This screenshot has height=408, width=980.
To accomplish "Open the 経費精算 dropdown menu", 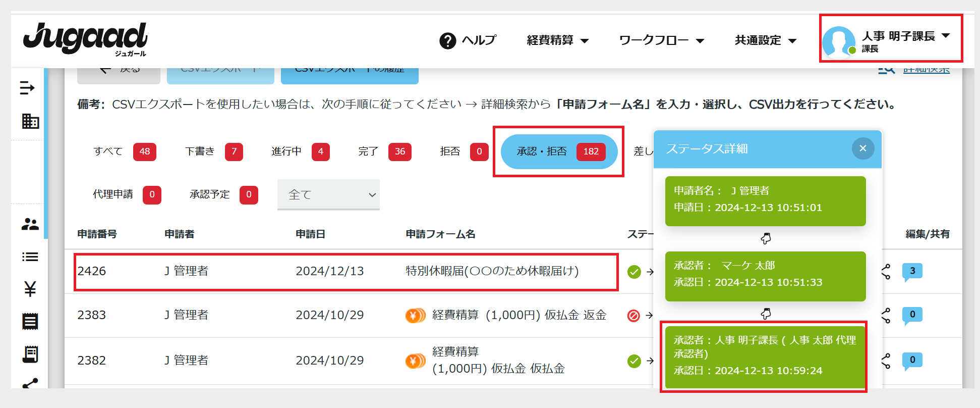I will click(557, 40).
